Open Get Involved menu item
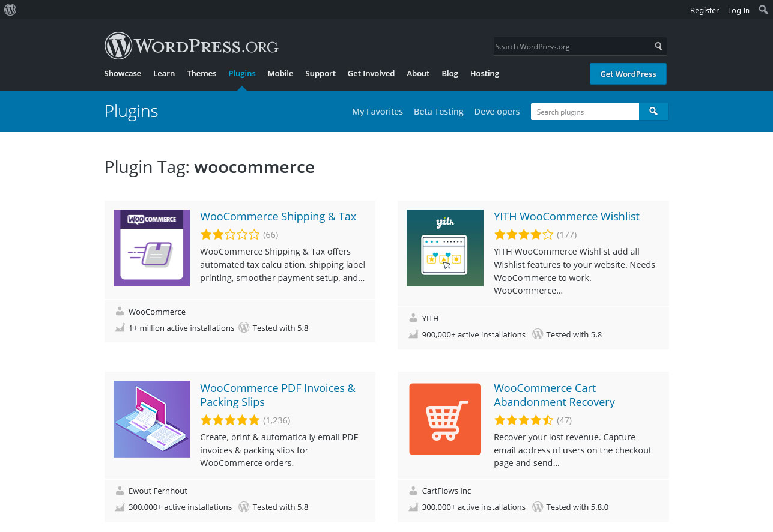The height and width of the screenshot is (532, 773). point(371,73)
